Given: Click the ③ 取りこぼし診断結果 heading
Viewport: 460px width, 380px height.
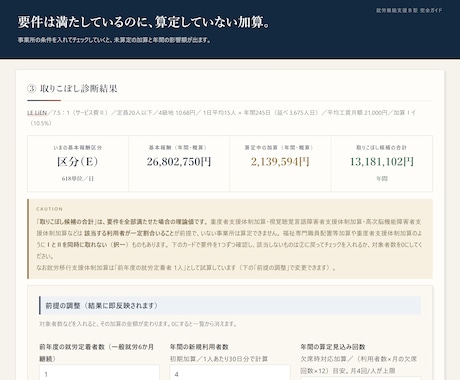Looking at the screenshot, I should (72, 88).
